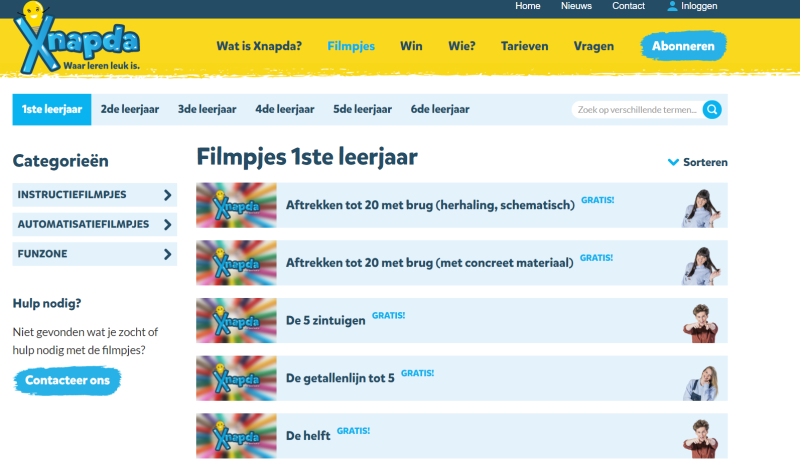The image size is (800, 463).
Task: Open thumbnail of De getallenlijn tot 5
Action: click(236, 378)
